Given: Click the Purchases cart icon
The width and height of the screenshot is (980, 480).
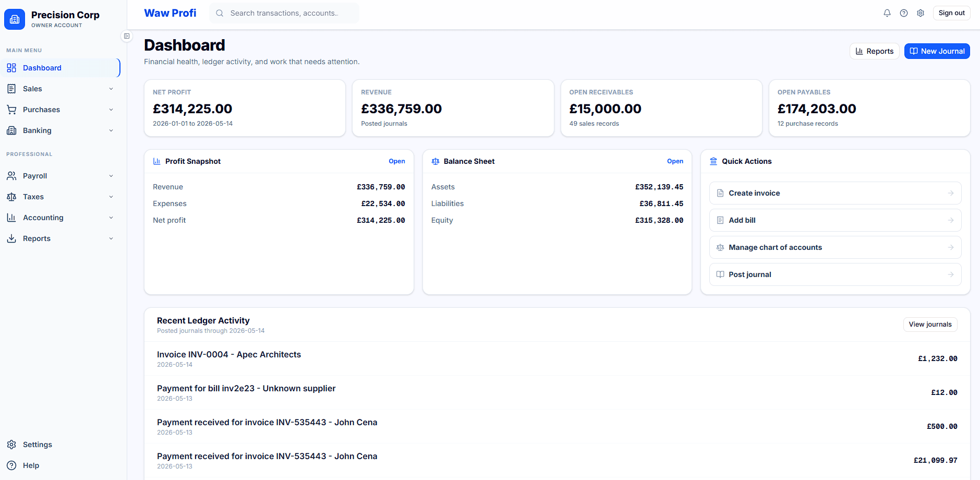Looking at the screenshot, I should [x=11, y=110].
